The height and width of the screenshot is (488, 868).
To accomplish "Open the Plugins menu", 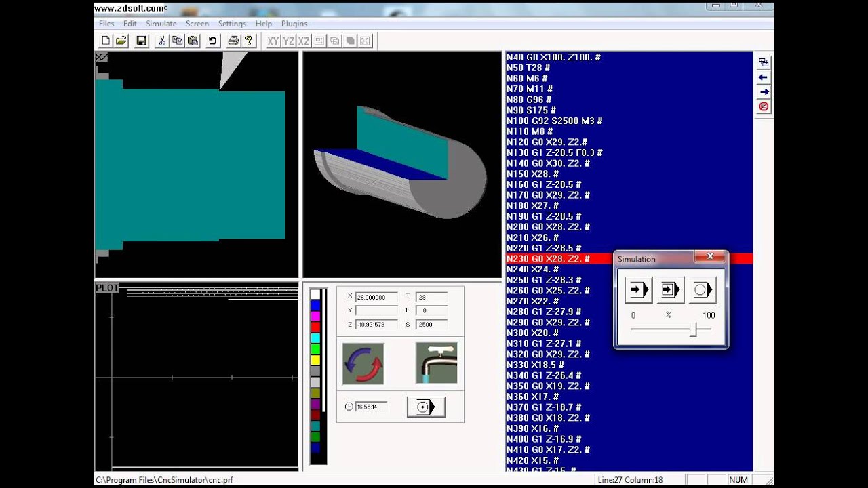I will pyautogui.click(x=294, y=24).
